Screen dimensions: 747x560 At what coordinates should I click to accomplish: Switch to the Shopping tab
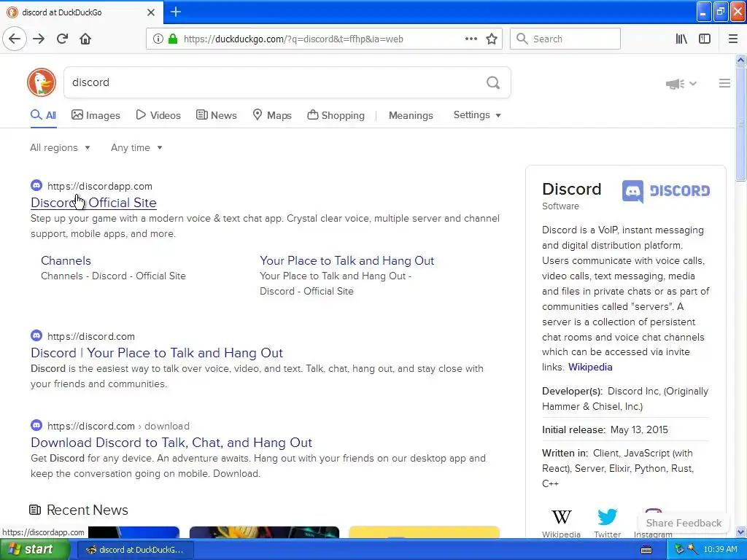336,115
